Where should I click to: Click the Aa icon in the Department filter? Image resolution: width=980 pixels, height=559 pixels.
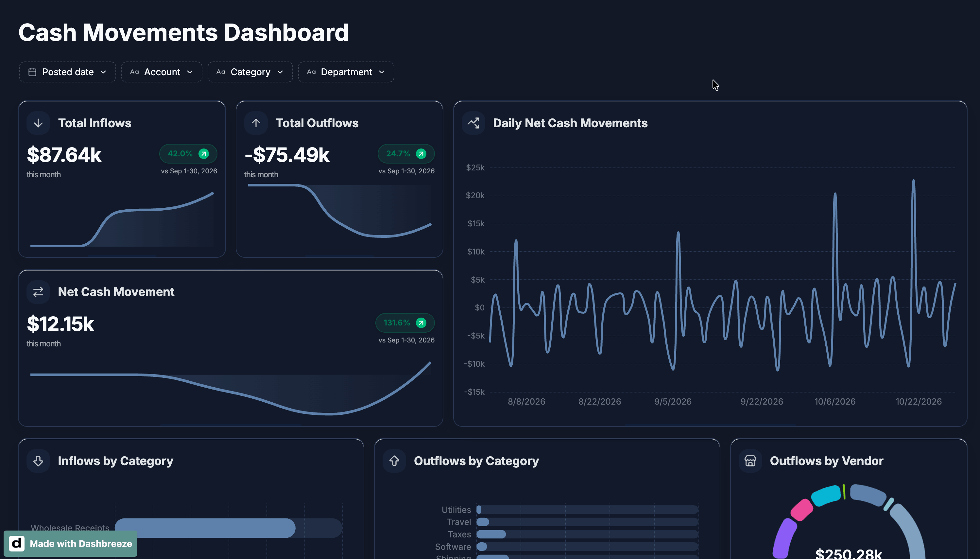click(311, 72)
